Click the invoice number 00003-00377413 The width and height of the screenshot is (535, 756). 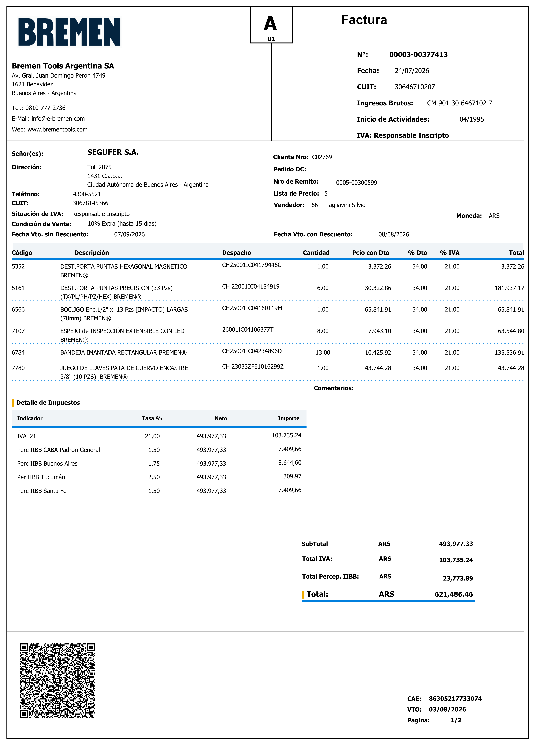click(418, 55)
